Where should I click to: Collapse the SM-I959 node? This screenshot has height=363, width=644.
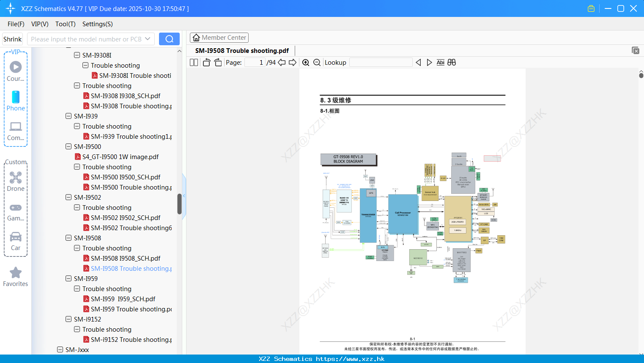pyautogui.click(x=69, y=278)
